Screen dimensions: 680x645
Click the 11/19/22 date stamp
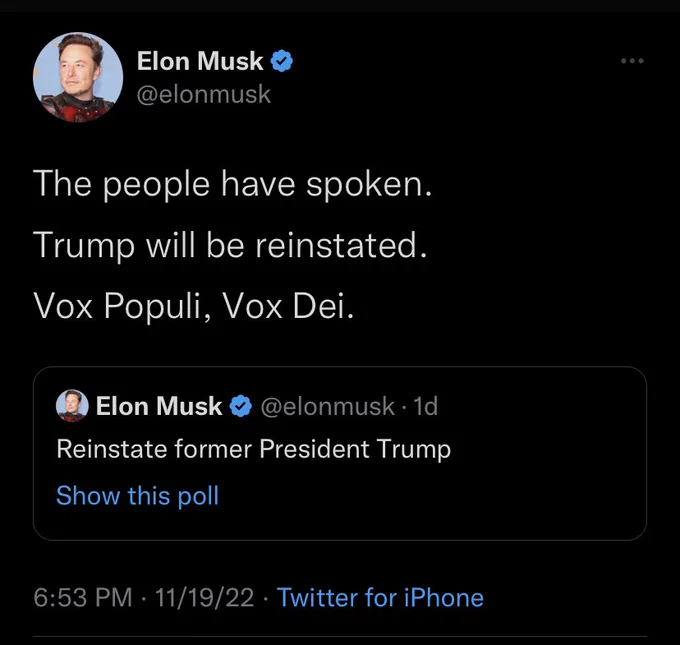pyautogui.click(x=204, y=597)
